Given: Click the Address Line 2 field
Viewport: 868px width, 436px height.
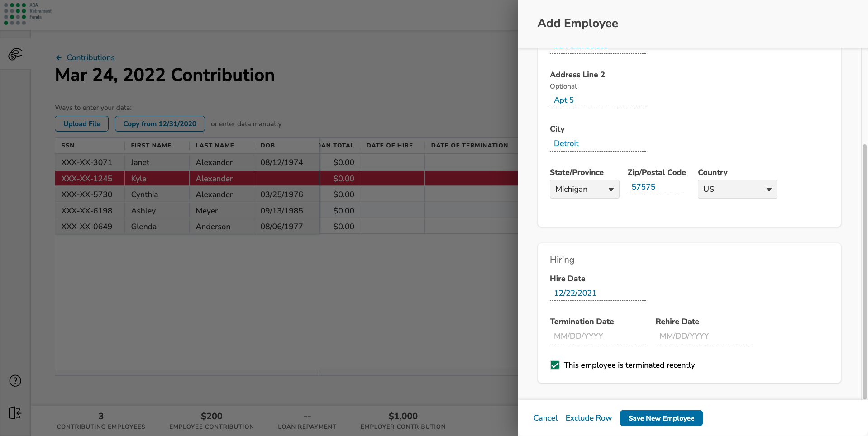Looking at the screenshot, I should point(597,100).
